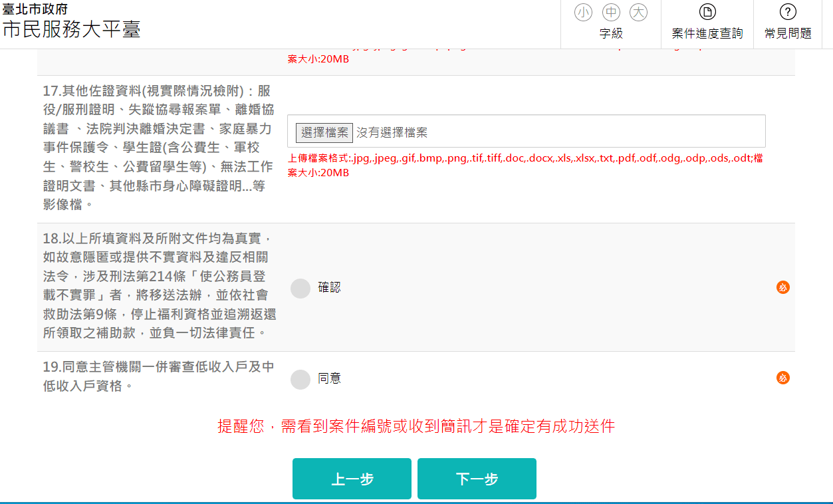Open 案件進度查詢 document icon
Image resolution: width=833 pixels, height=504 pixels.
pos(707,12)
